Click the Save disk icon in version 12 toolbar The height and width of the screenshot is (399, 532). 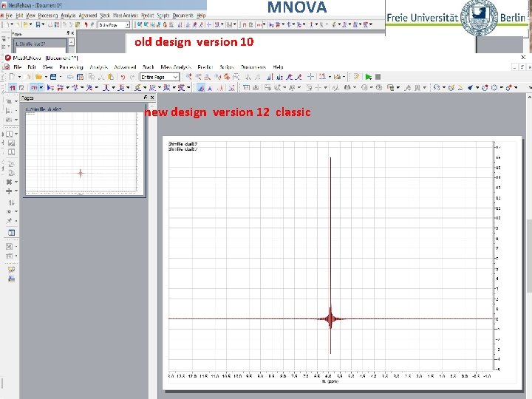click(53, 77)
